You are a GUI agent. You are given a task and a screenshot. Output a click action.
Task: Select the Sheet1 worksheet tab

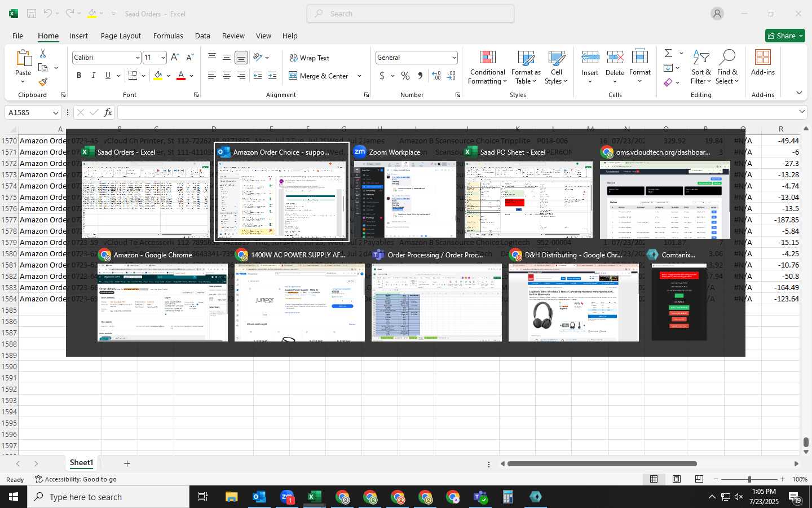point(81,463)
